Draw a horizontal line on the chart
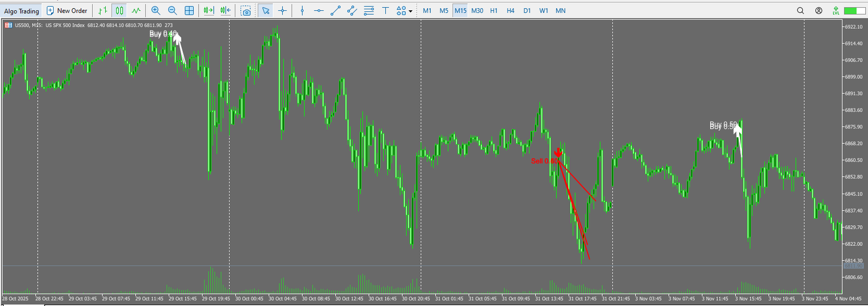Screen dimensions: 868x306 coord(319,11)
